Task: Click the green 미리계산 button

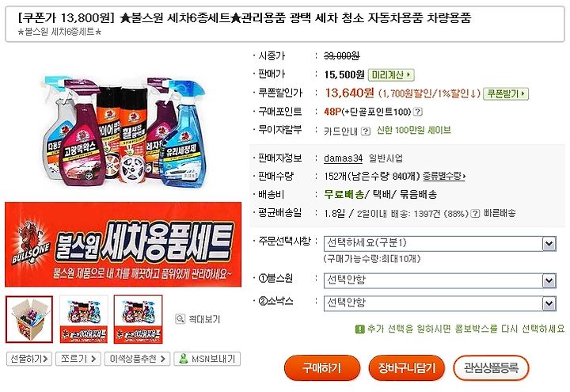Action: (x=391, y=75)
